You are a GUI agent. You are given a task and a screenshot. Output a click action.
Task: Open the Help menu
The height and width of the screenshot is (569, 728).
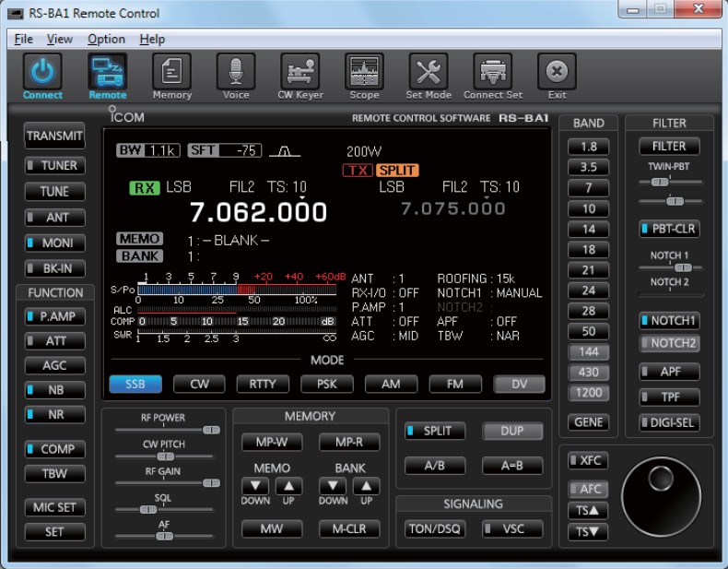(152, 39)
